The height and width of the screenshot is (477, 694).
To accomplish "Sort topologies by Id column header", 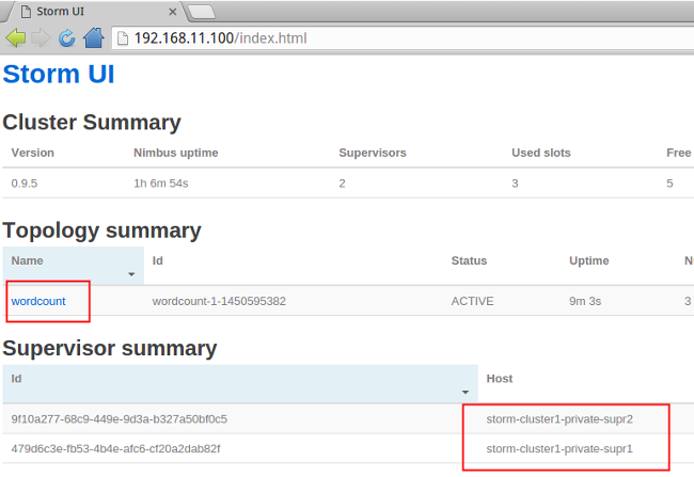I will [158, 261].
